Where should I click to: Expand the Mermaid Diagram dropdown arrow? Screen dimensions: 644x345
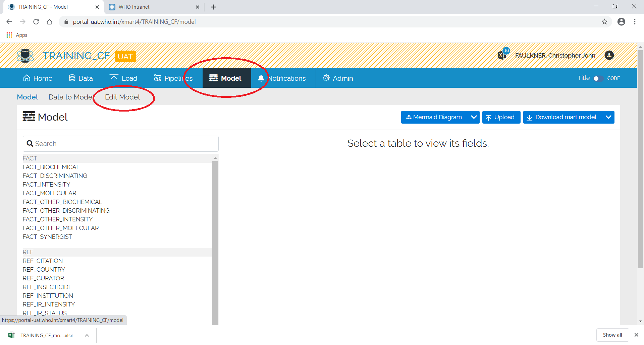tap(474, 117)
